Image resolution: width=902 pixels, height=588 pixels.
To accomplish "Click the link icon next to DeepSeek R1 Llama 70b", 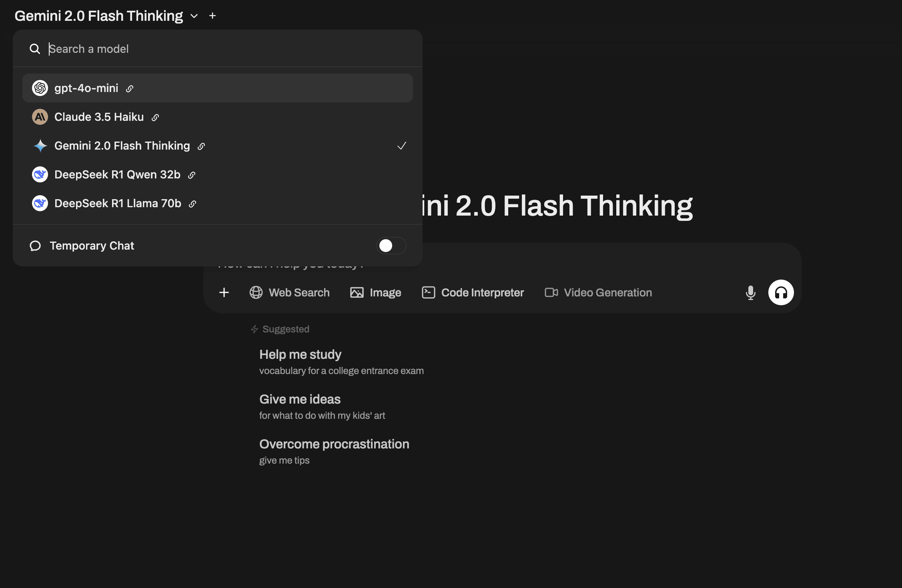I will pos(192,204).
